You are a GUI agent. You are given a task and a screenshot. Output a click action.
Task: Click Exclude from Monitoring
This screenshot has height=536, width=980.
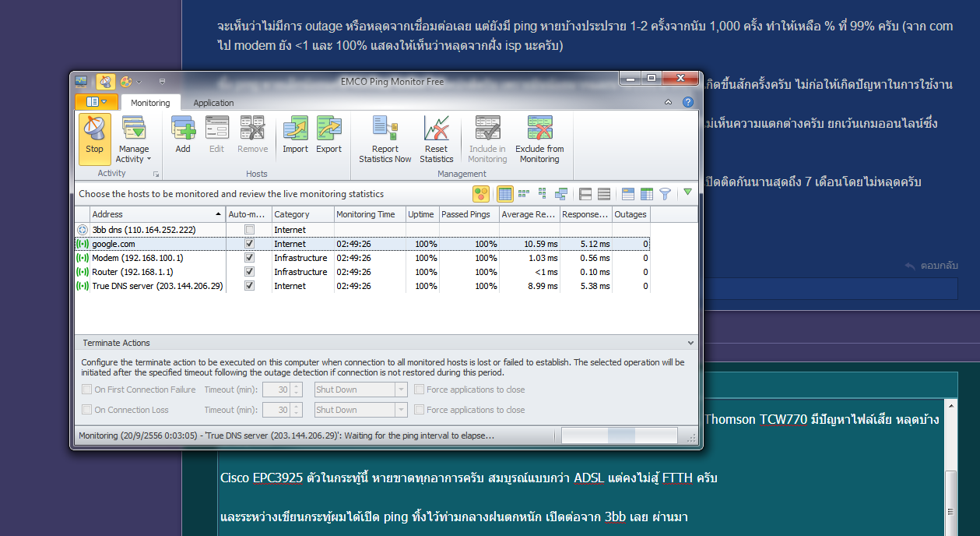tap(539, 139)
